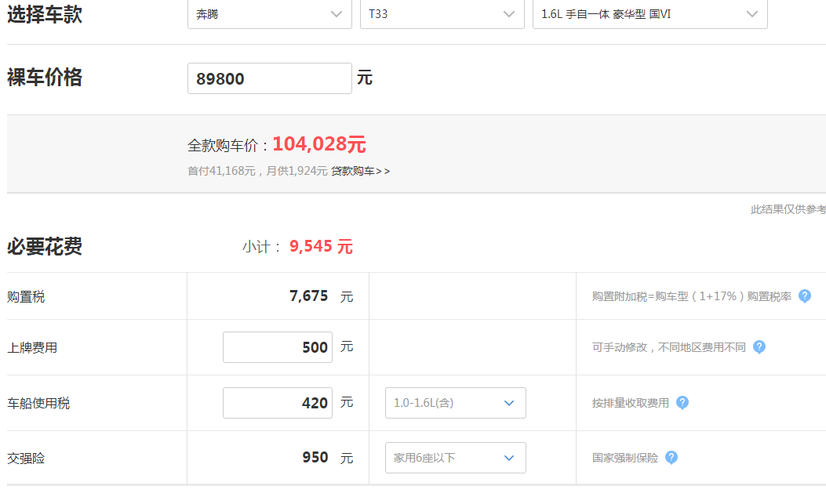
Task: Click the 上牌费用 input field showing 500
Action: click(x=278, y=347)
